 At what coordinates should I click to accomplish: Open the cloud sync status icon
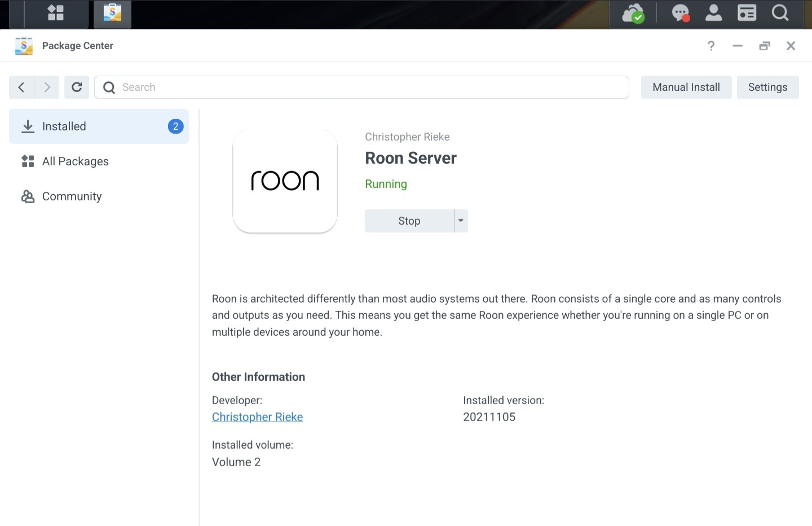633,14
